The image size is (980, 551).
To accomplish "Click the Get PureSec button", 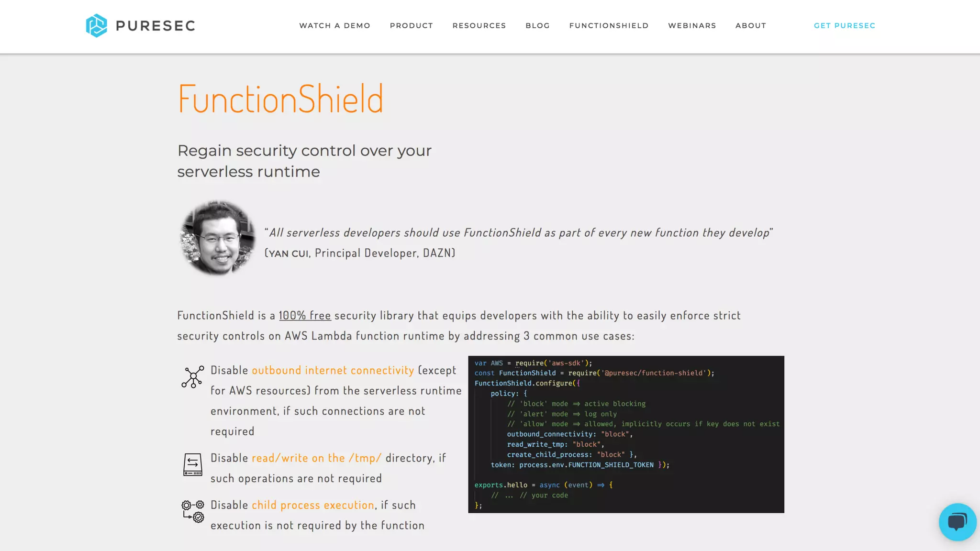I will click(x=845, y=26).
